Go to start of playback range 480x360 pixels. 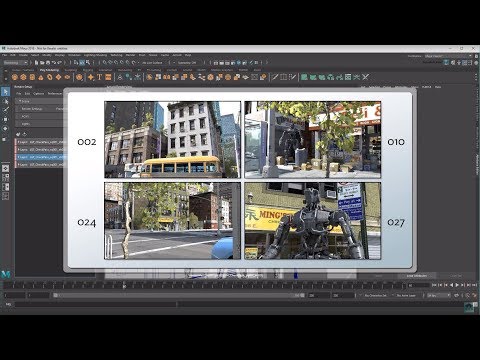434,285
